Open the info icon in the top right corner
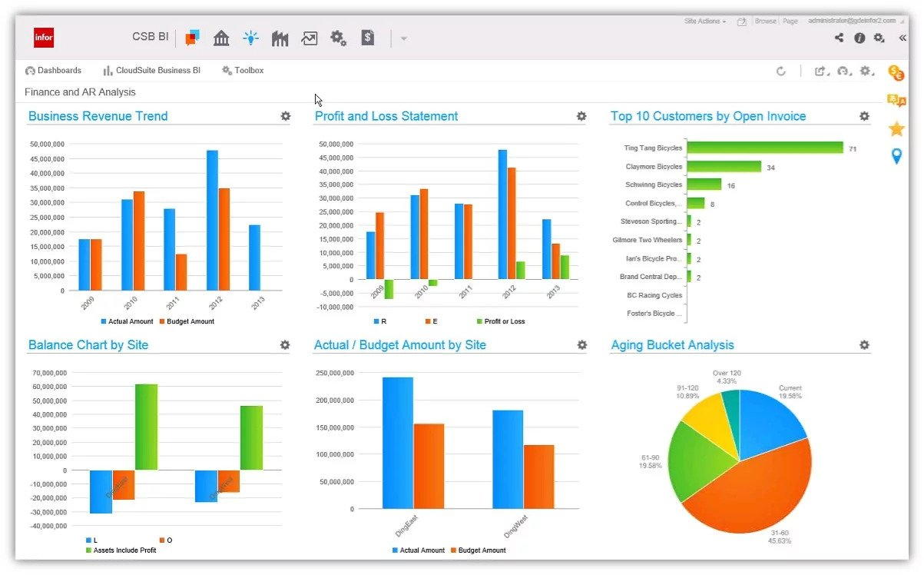Screen dimensions: 924x575 coord(859,37)
